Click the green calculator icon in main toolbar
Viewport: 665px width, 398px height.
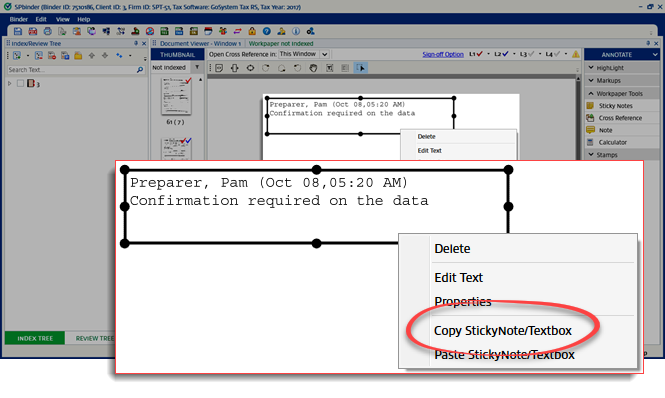point(164,31)
